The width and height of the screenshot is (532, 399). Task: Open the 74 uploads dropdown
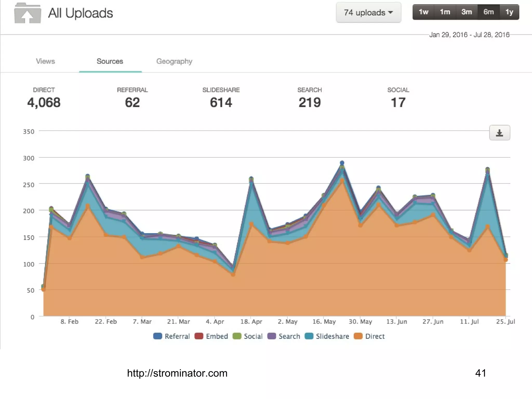click(x=368, y=12)
